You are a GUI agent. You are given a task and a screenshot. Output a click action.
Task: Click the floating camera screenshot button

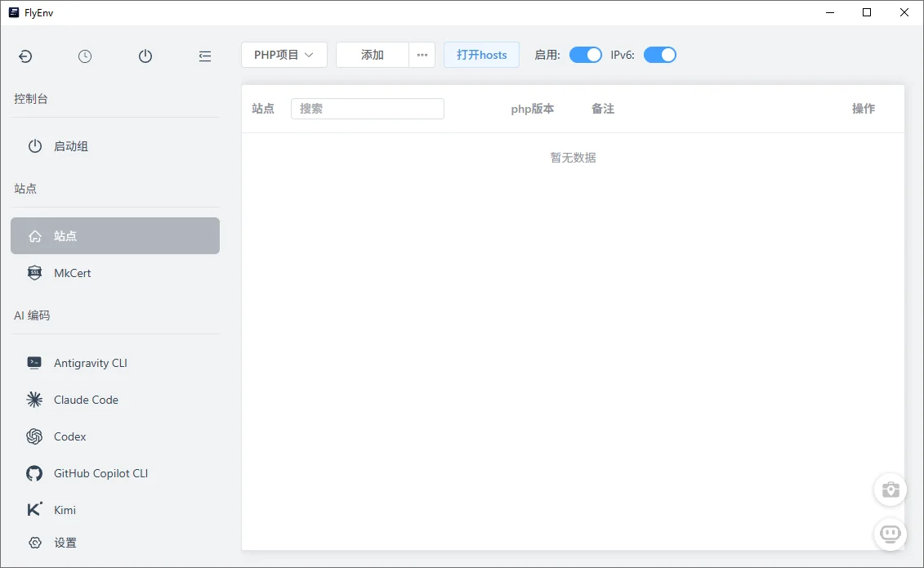[x=890, y=490]
